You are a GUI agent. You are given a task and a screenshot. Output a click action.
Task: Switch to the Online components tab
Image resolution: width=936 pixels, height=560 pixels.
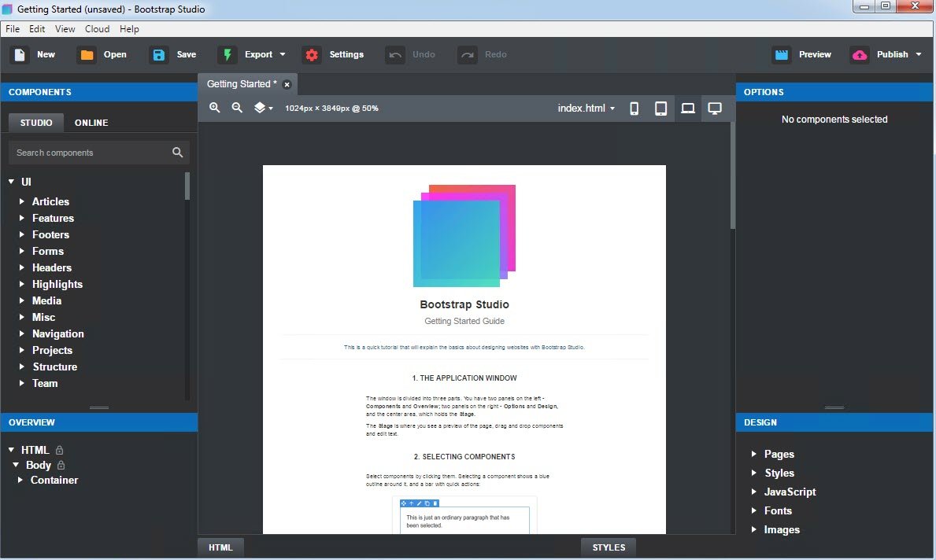[x=91, y=123]
